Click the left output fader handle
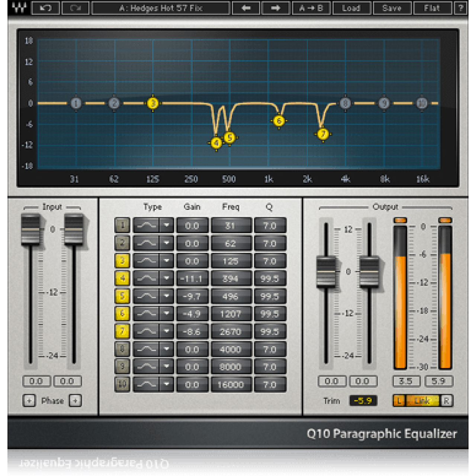Screen dimensions: 476x476 pos(326,272)
